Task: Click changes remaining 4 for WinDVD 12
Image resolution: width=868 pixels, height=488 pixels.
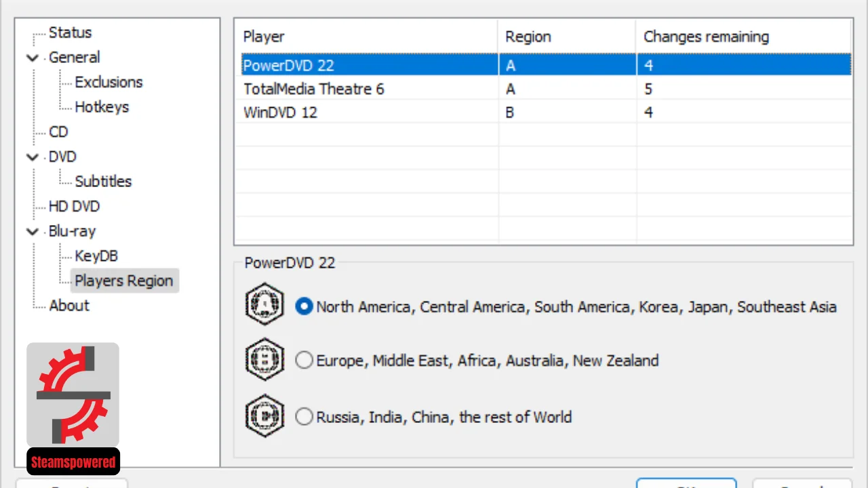Action: pyautogui.click(x=743, y=112)
